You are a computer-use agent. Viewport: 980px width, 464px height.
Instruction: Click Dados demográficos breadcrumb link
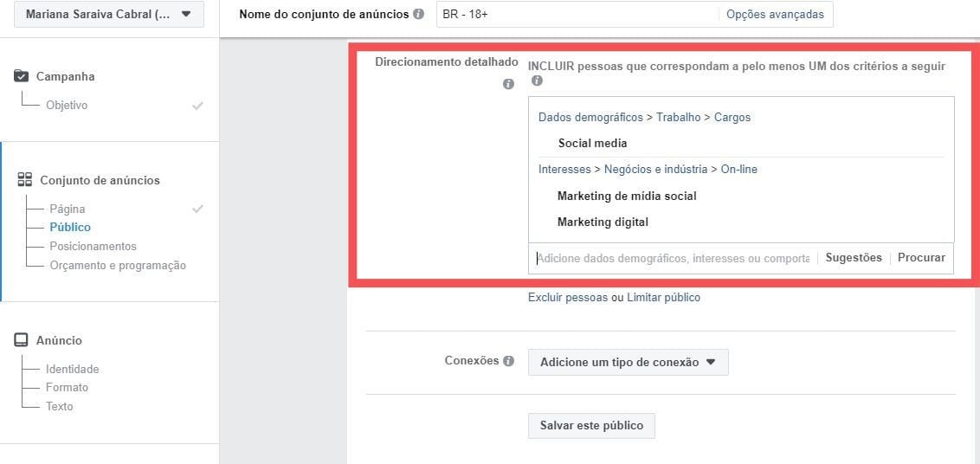590,117
